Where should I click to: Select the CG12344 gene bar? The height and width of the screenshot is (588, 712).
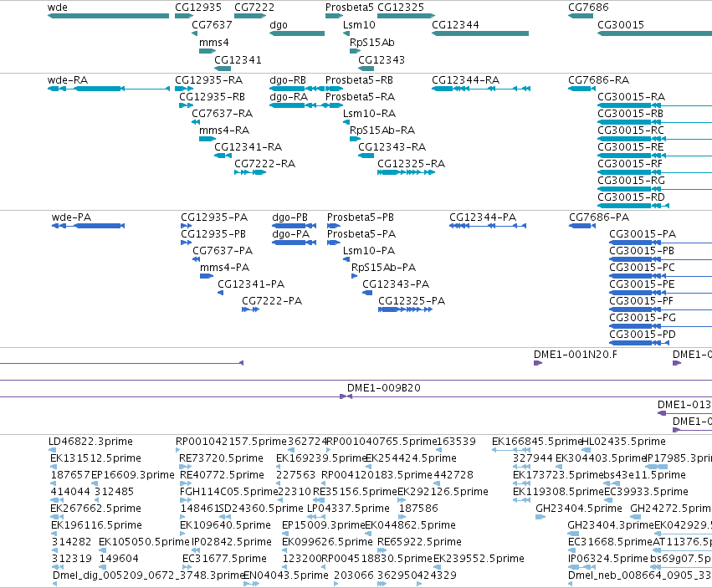[480, 33]
